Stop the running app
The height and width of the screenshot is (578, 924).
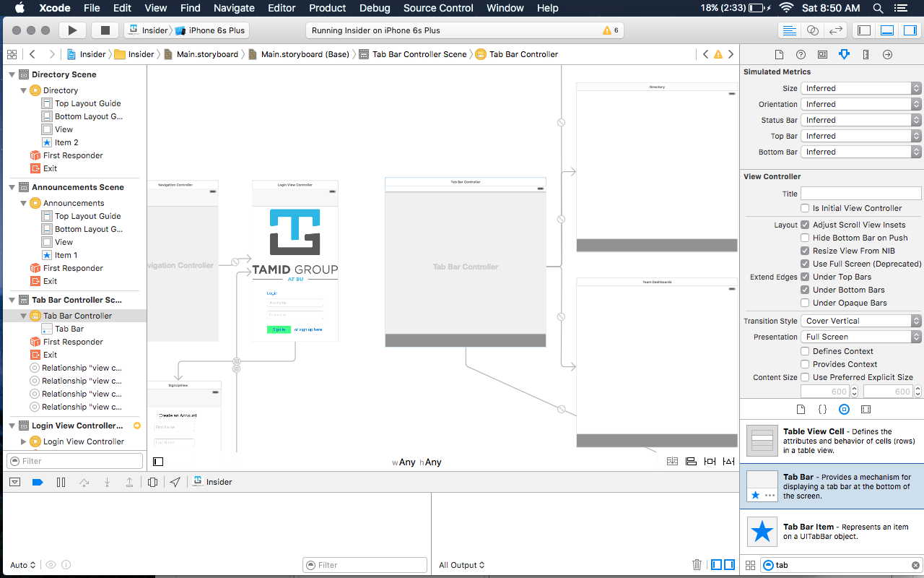[105, 30]
